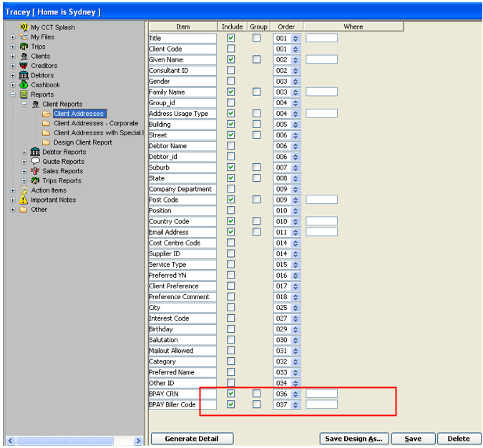Click the Save button
This screenshot has width=483, height=448.
point(413,439)
